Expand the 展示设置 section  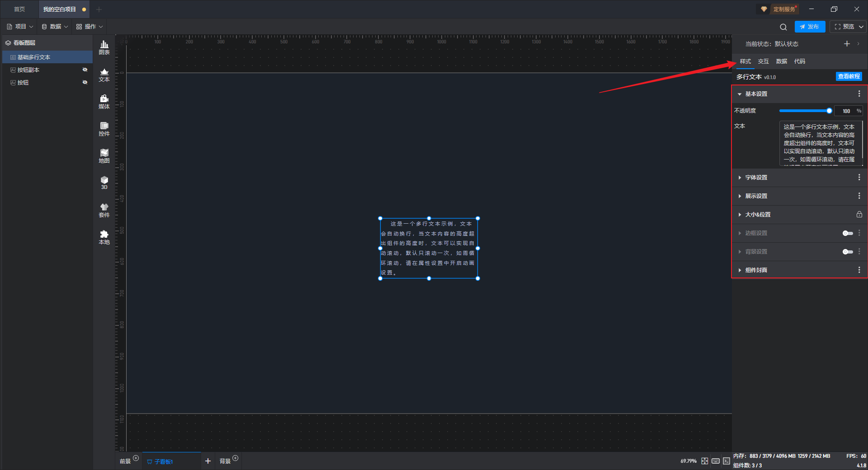(x=740, y=196)
